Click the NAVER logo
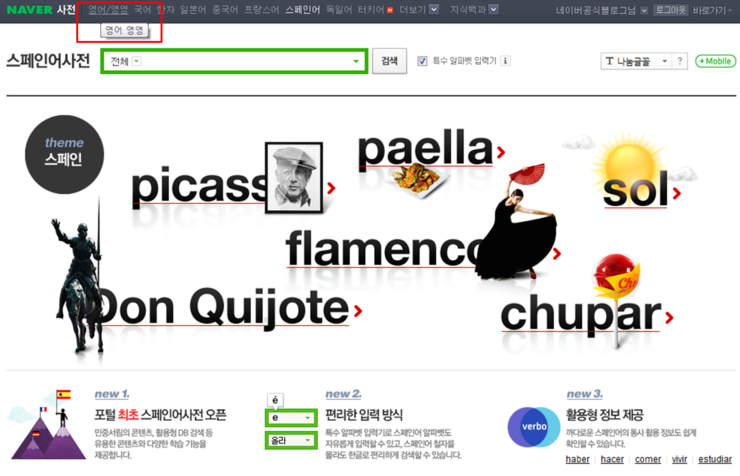This screenshot has width=740, height=476. click(29, 9)
